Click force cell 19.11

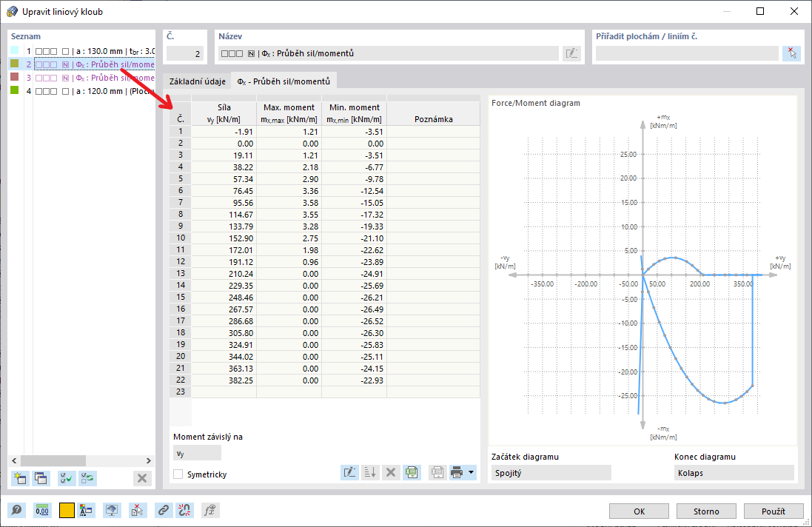224,155
